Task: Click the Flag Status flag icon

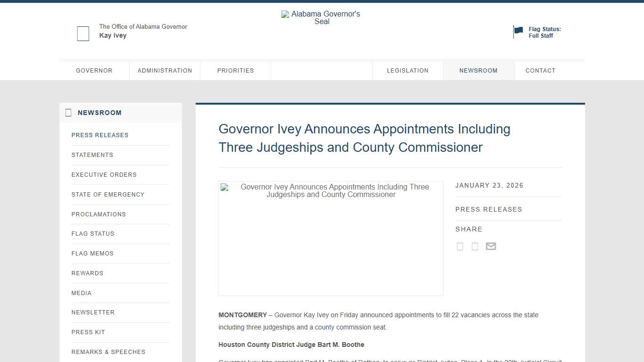Action: (x=518, y=32)
